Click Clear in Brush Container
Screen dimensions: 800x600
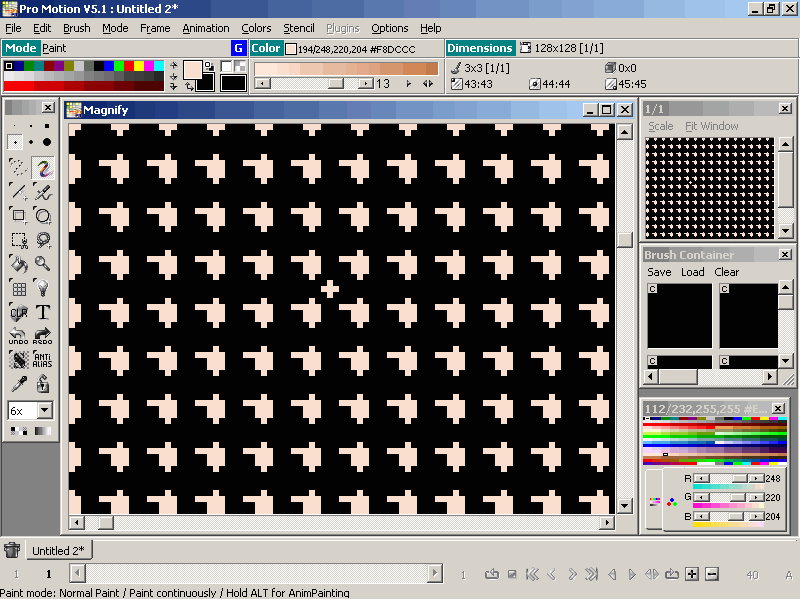coord(727,272)
